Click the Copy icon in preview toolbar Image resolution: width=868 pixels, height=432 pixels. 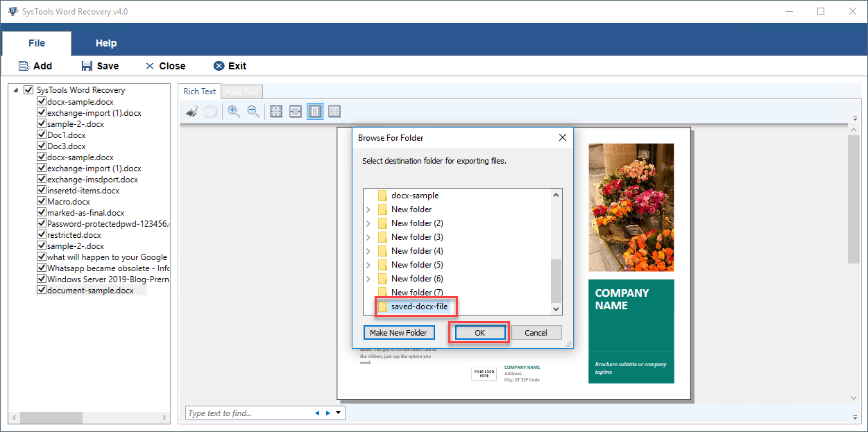(211, 111)
